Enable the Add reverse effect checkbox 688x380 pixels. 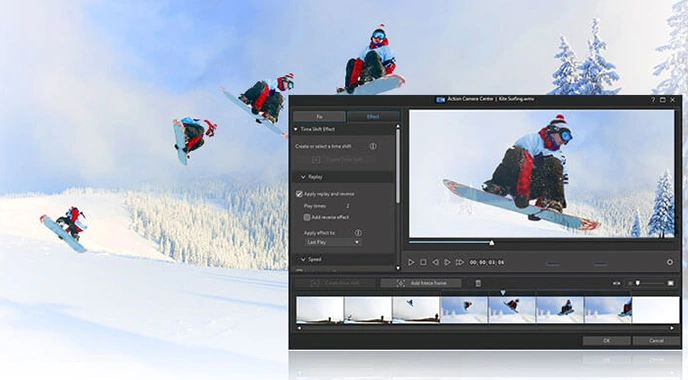click(307, 217)
